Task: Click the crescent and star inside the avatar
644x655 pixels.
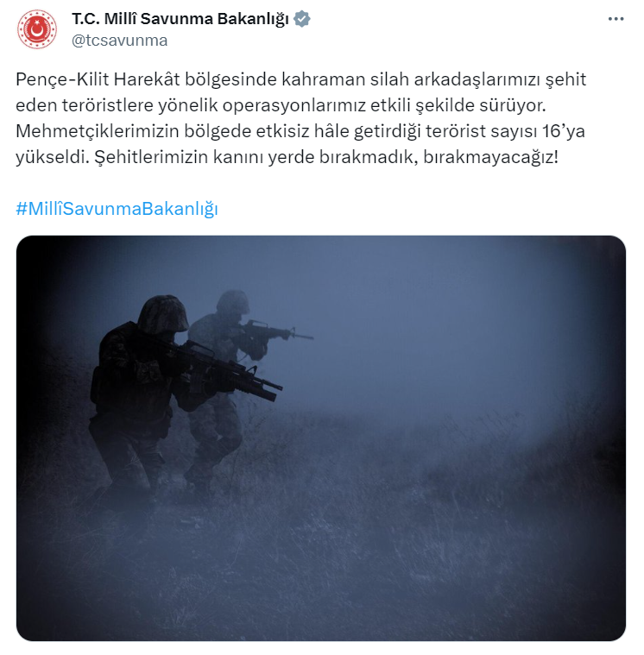Action: coord(37,28)
